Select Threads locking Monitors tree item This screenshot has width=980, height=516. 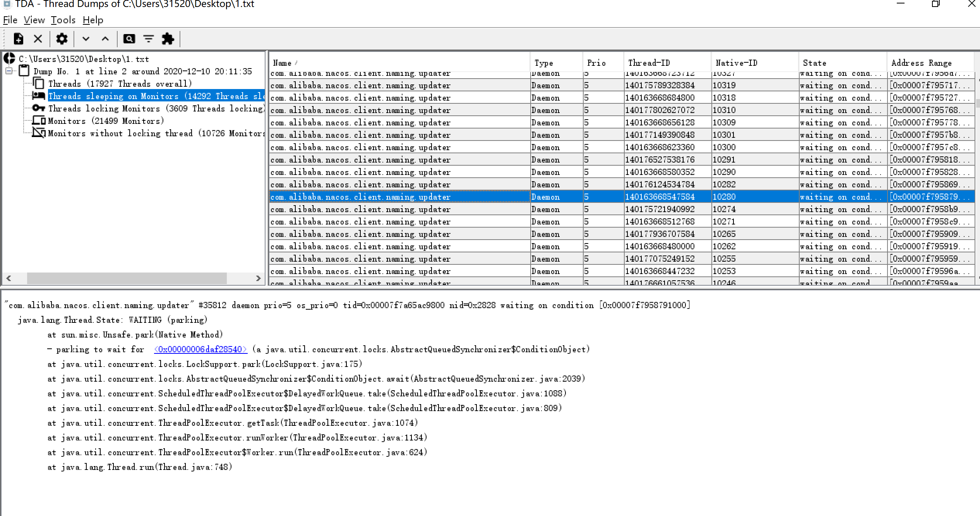(155, 109)
